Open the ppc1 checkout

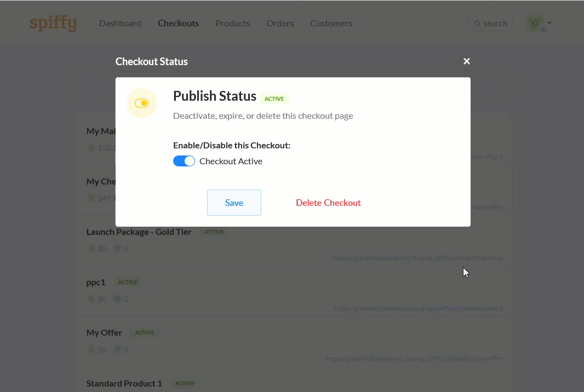[x=96, y=282]
